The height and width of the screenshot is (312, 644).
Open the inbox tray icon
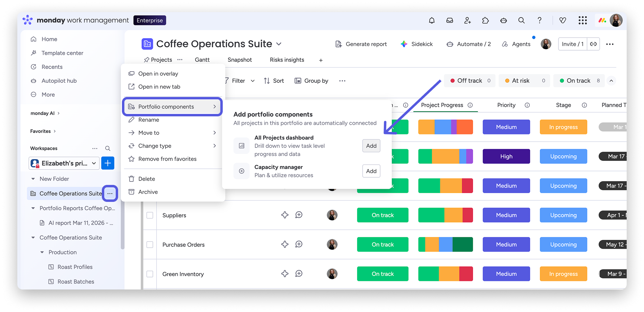450,20
